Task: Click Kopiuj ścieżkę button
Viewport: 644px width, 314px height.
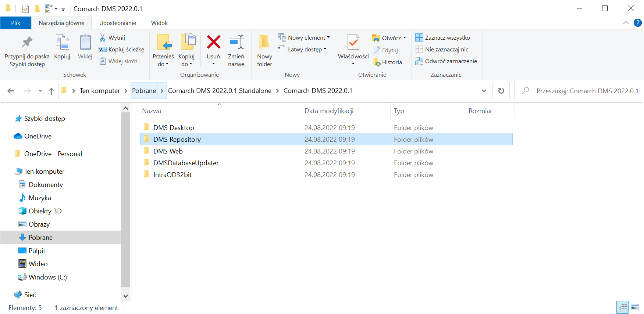Action: coord(122,50)
